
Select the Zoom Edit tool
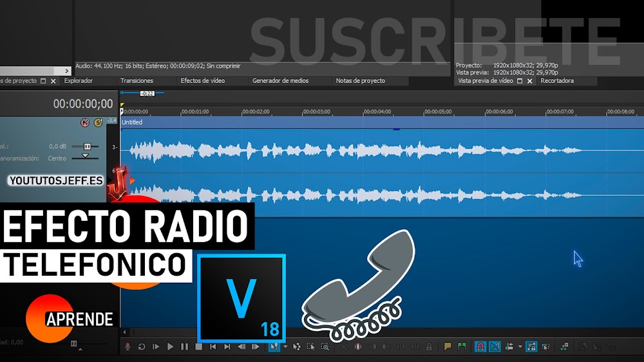[325, 347]
